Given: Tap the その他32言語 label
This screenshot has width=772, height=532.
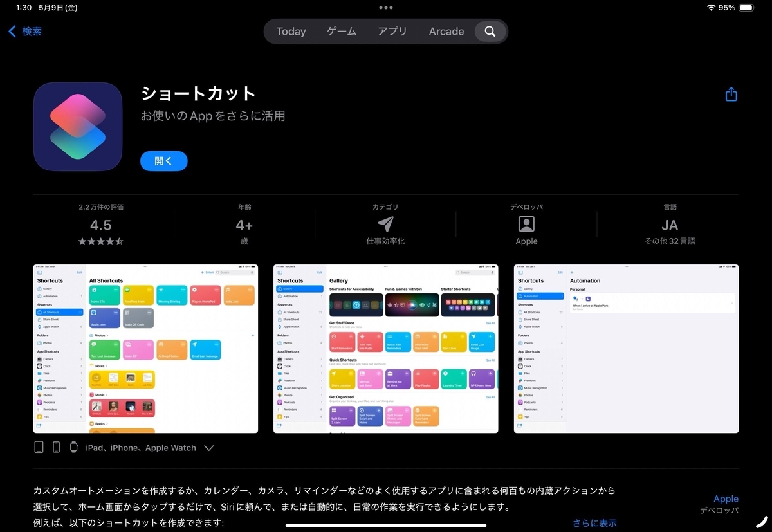Looking at the screenshot, I should tap(670, 241).
